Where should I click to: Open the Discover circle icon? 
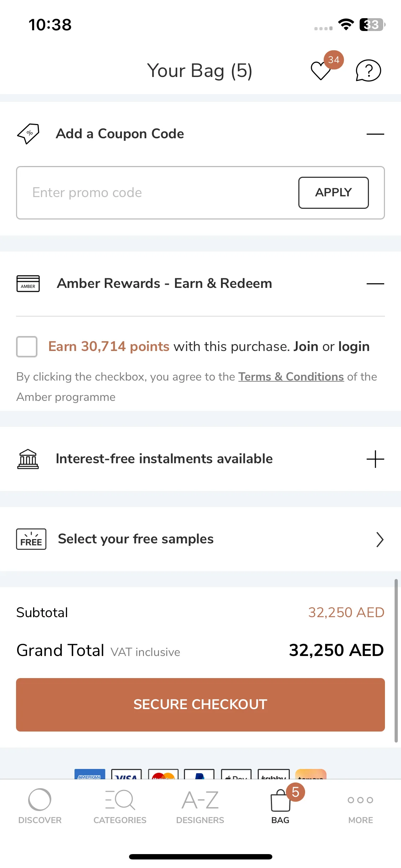(40, 800)
